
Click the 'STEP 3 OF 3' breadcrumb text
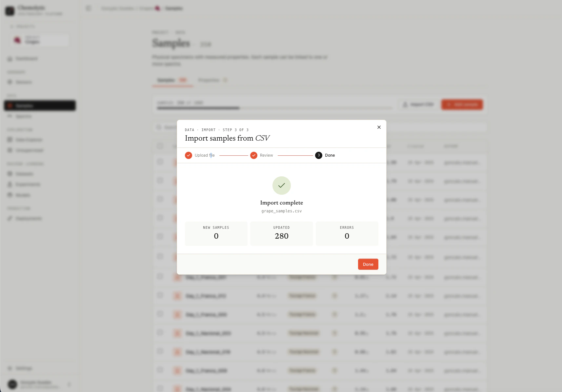(x=236, y=130)
